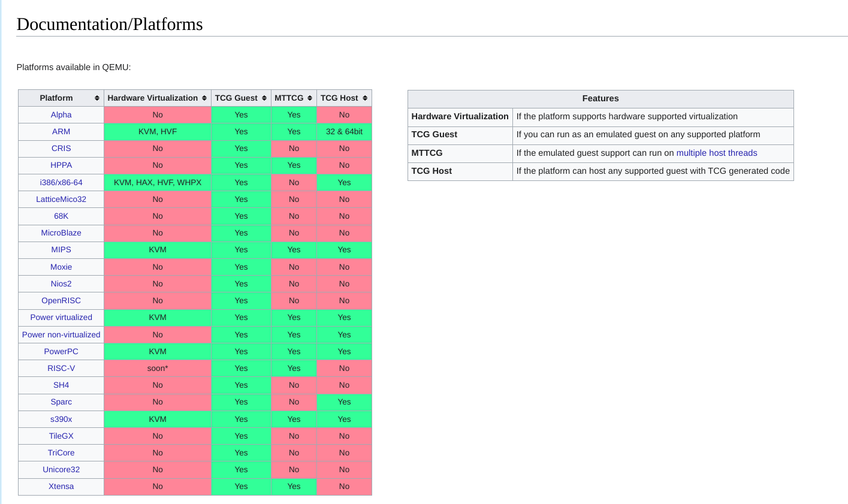Image resolution: width=848 pixels, height=504 pixels.
Task: Visit the MIPS platform link
Action: click(61, 250)
